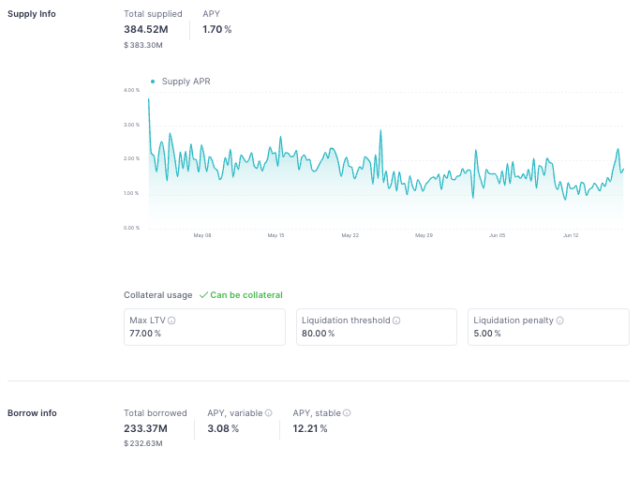The height and width of the screenshot is (477, 640).
Task: Click the 80.00% liquidation threshold value
Action: (317, 333)
